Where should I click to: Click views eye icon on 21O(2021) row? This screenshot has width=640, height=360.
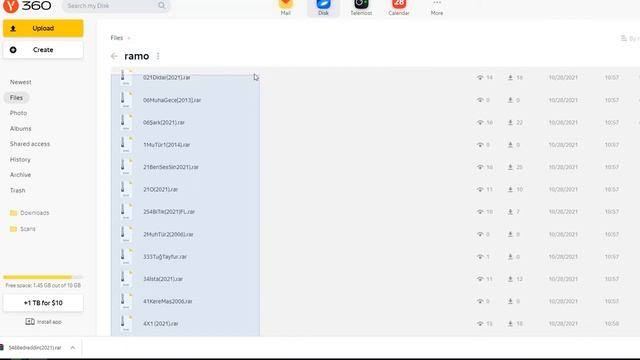(x=480, y=189)
